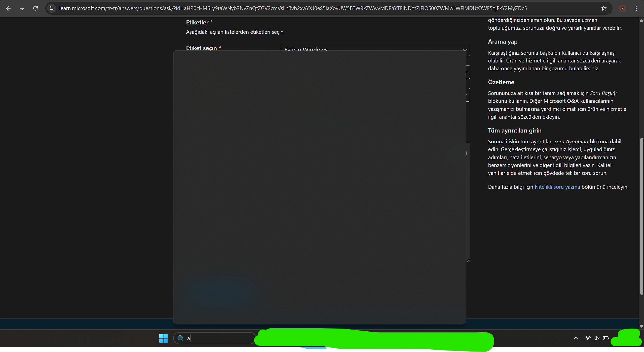Open the 'Nitelikli soru yazma' link
Image resolution: width=644 pixels, height=352 pixels.
pyautogui.click(x=557, y=187)
